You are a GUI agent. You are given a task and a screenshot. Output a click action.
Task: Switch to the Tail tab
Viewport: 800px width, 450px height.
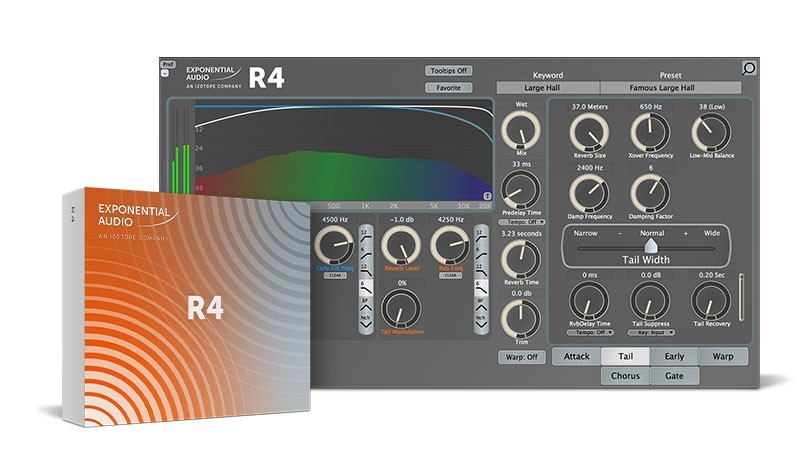pyautogui.click(x=626, y=357)
